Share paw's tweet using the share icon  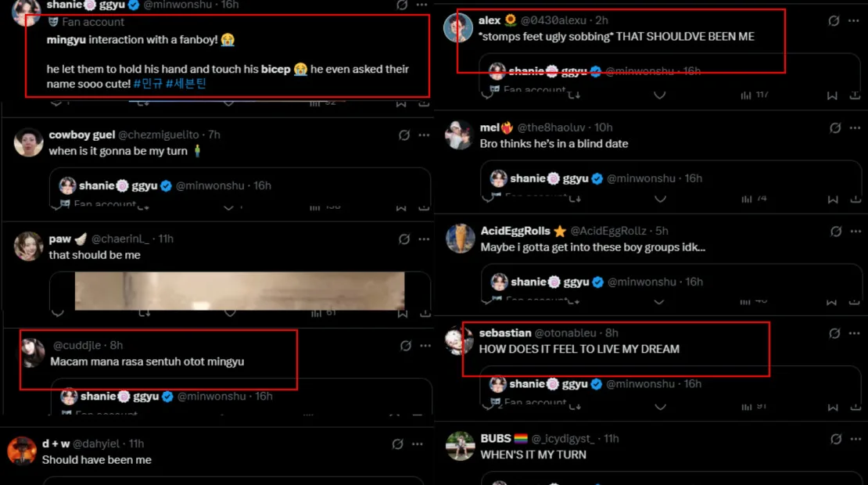[425, 312]
